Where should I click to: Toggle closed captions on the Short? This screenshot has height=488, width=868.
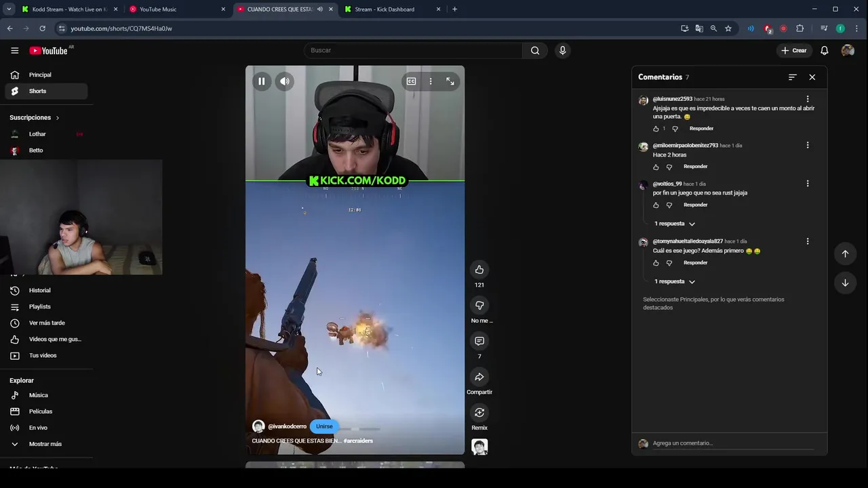tap(411, 81)
